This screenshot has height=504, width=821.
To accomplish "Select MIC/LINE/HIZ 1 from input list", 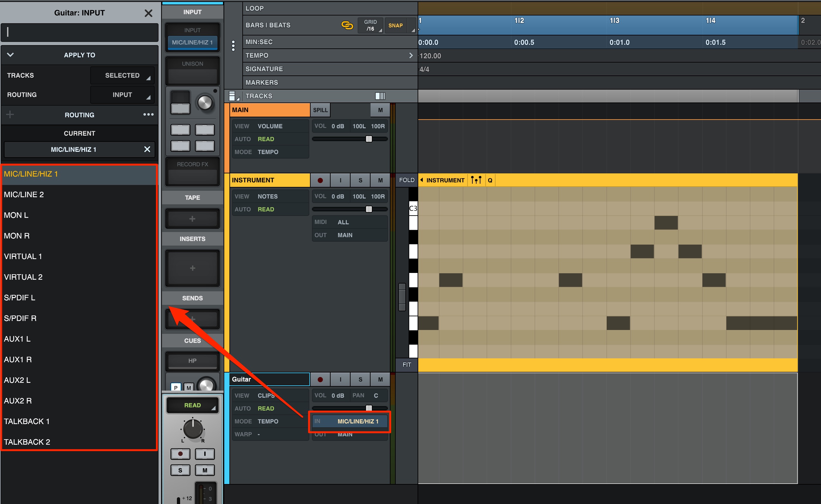I will 79,174.
